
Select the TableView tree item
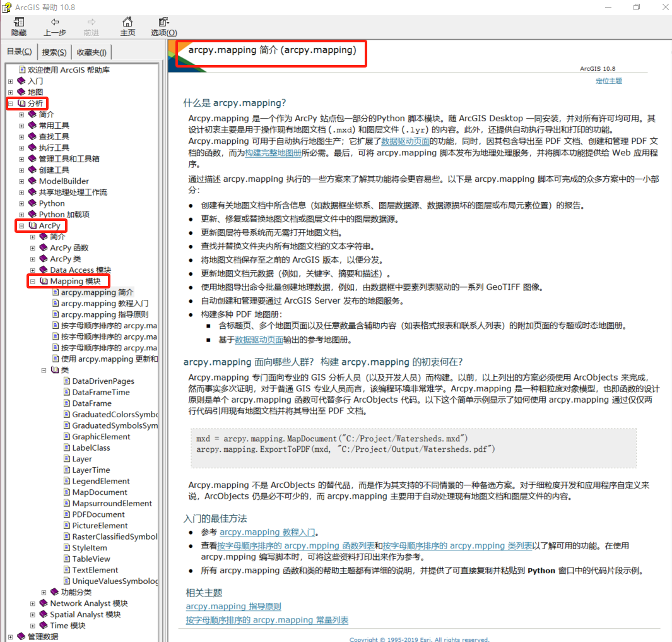[x=91, y=559]
